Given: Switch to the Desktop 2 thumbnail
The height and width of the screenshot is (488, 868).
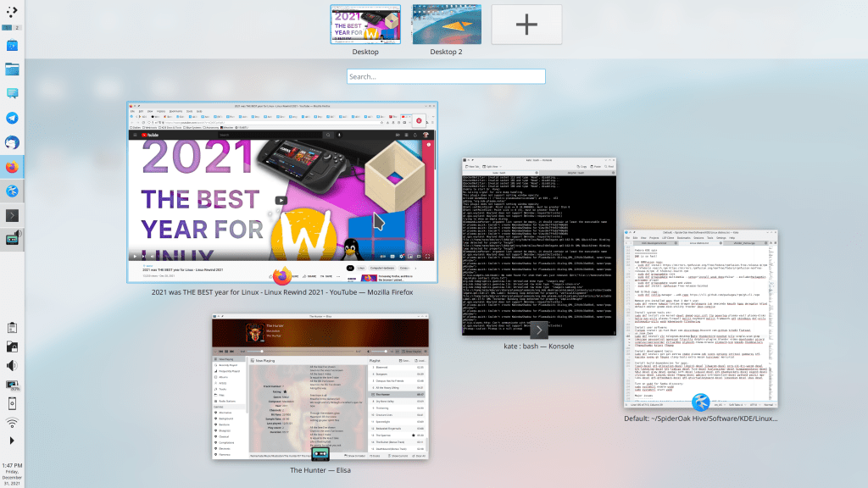Looking at the screenshot, I should (x=446, y=25).
